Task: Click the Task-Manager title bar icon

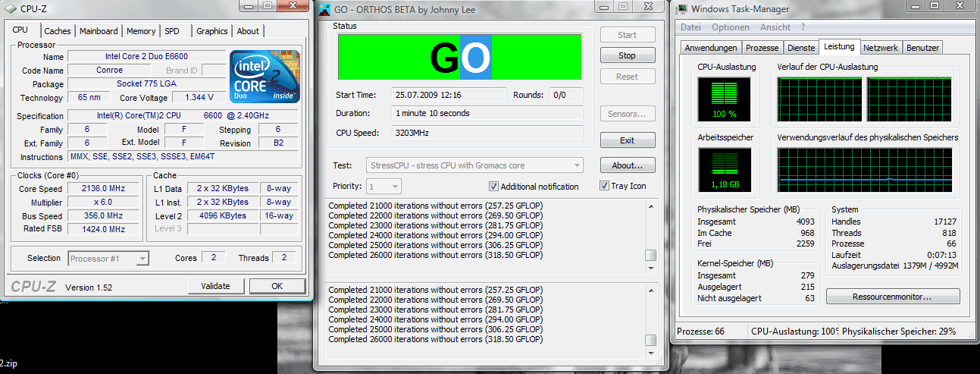Action: point(681,9)
